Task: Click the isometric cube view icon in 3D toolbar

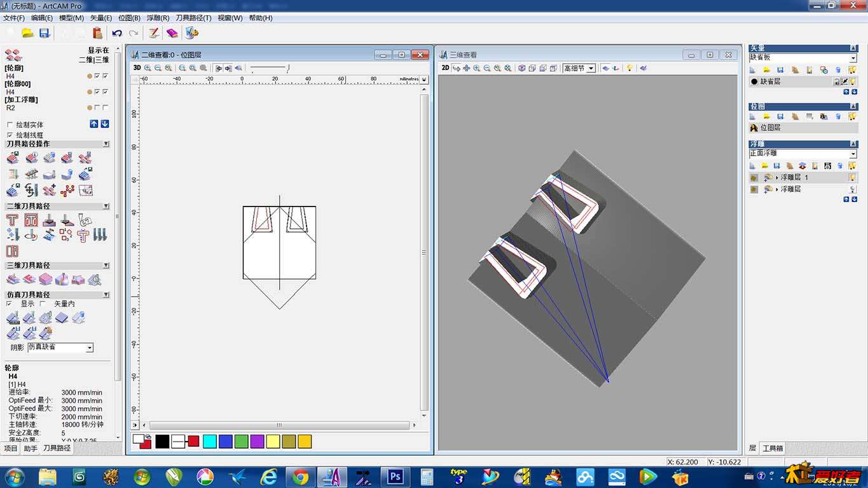Action: pyautogui.click(x=522, y=68)
